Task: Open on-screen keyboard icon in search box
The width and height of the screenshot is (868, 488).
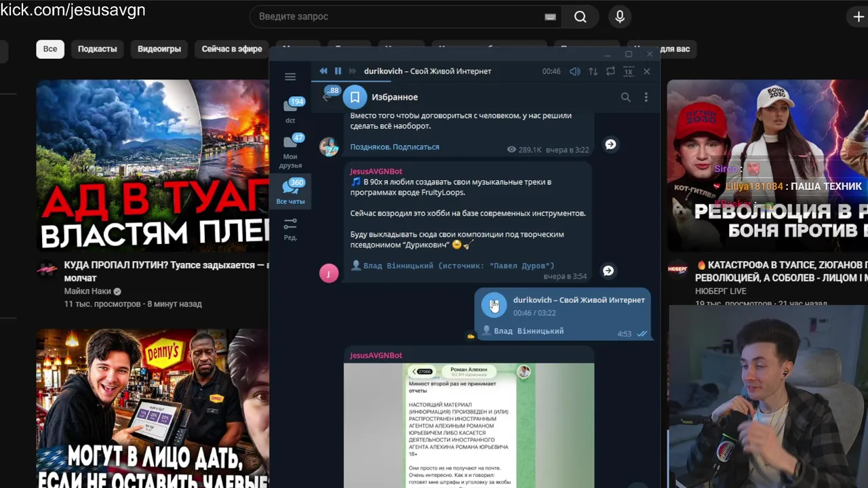Action: click(x=550, y=17)
